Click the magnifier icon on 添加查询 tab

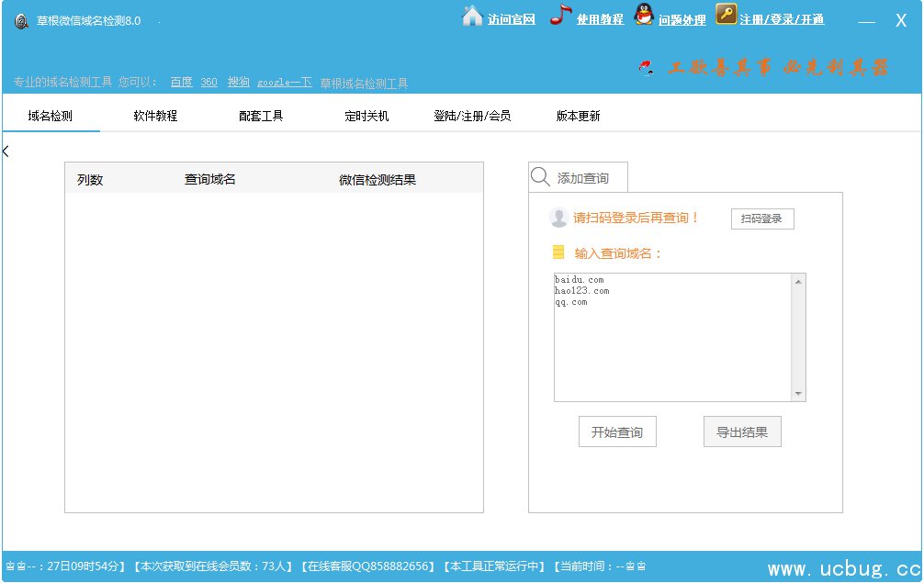pyautogui.click(x=541, y=177)
